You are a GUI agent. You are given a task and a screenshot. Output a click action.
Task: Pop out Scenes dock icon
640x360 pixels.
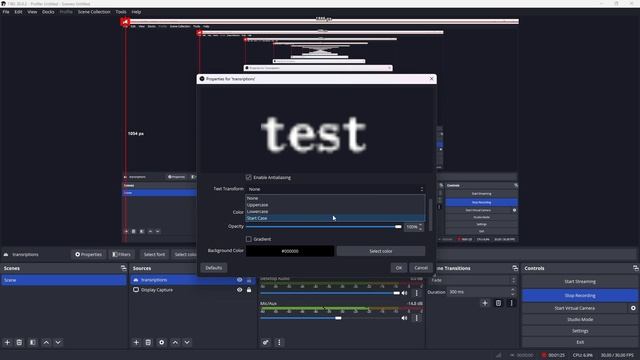[124, 268]
